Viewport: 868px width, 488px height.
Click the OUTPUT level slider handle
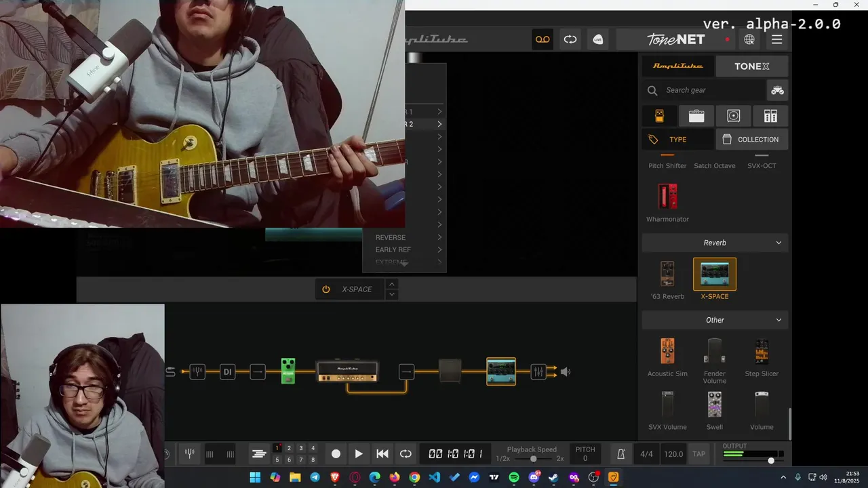click(x=771, y=461)
